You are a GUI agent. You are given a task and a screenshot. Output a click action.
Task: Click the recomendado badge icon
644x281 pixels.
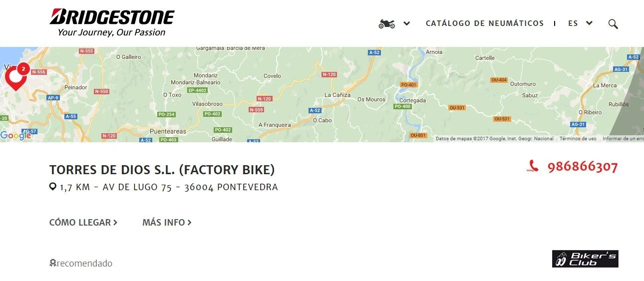coord(52,263)
